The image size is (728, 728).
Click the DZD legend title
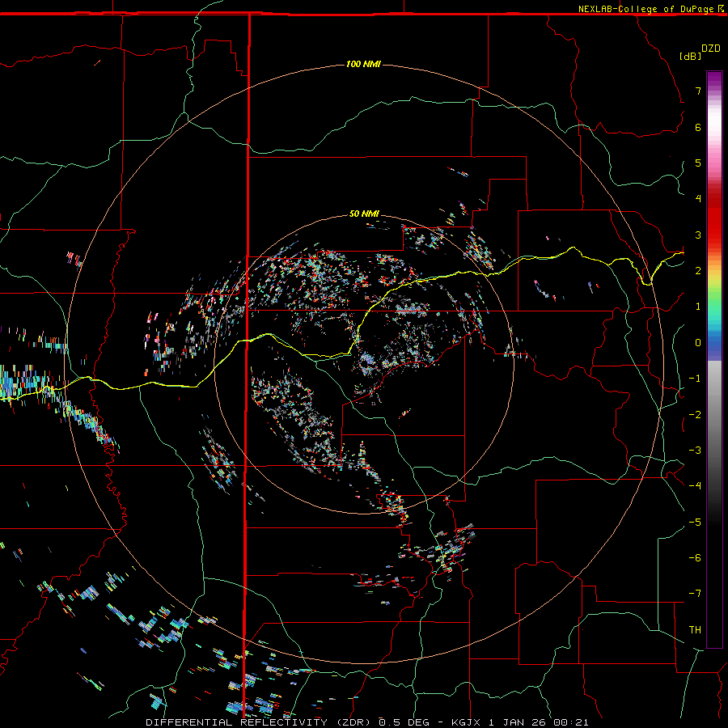click(x=711, y=49)
